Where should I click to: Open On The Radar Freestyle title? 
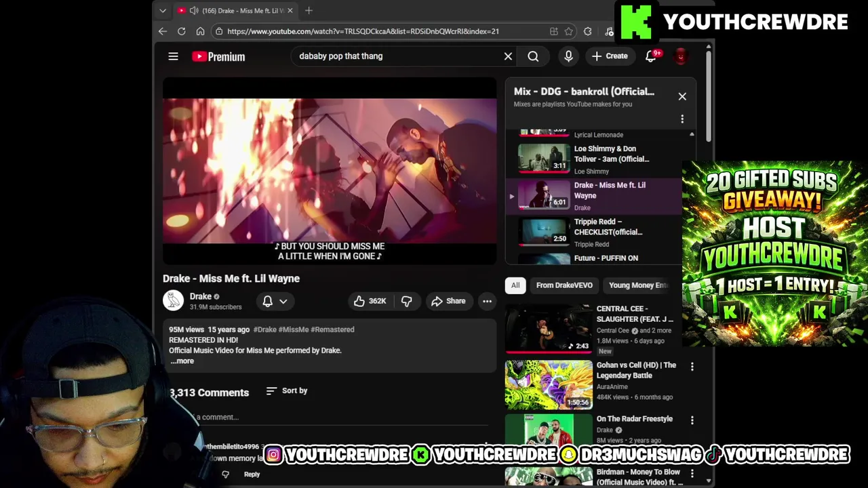635,419
